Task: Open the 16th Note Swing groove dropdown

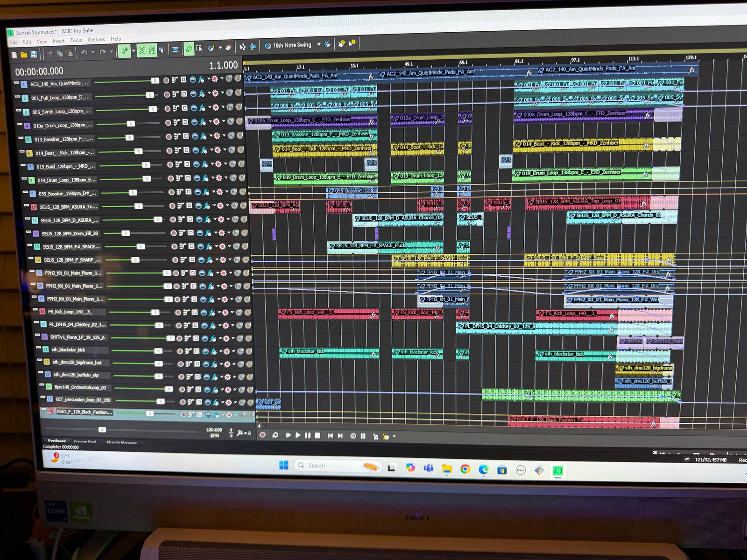Action: click(319, 45)
